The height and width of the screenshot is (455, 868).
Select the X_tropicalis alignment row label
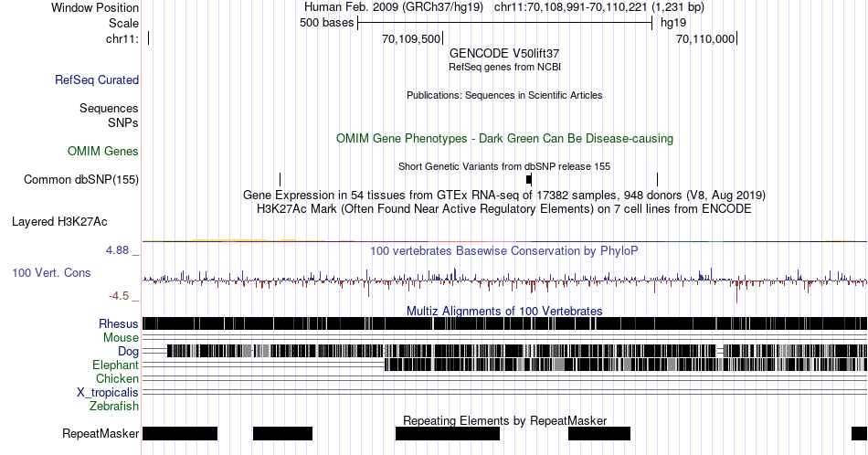coord(107,393)
